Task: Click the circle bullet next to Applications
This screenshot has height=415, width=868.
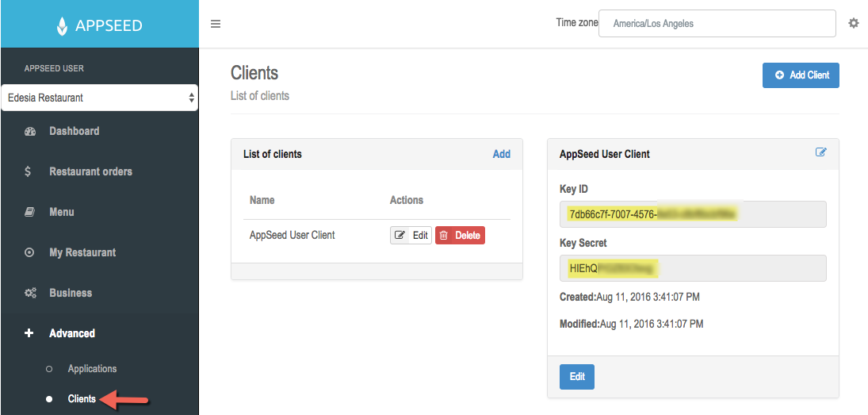Action: pyautogui.click(x=49, y=369)
